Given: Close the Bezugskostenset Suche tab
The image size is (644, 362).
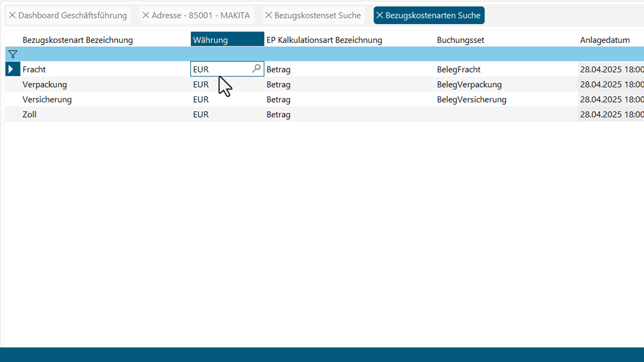Looking at the screenshot, I should point(269,16).
